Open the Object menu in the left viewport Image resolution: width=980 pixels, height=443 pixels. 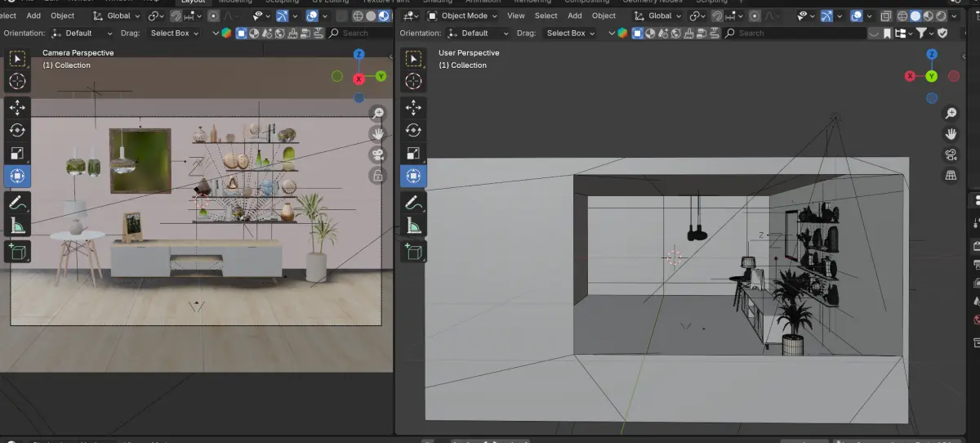click(63, 16)
